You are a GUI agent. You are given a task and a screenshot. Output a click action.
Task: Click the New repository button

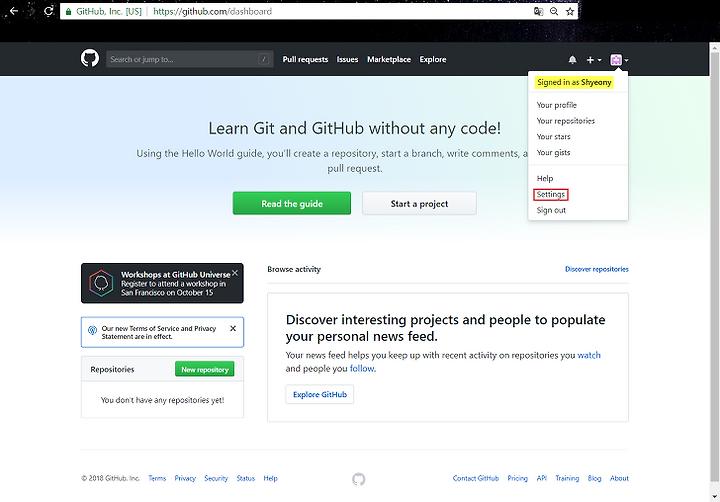click(204, 369)
